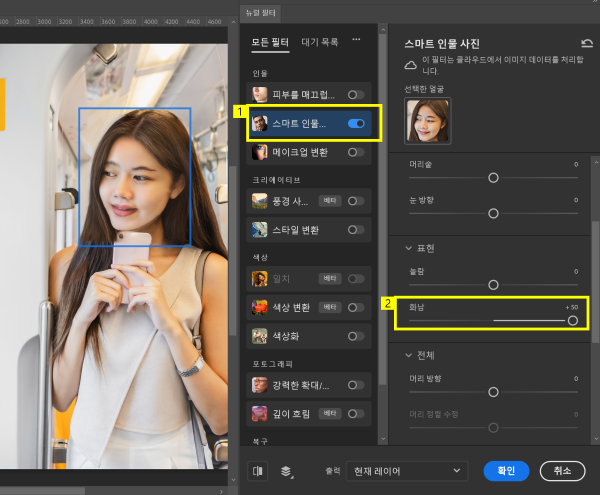The height and width of the screenshot is (495, 600).
Task: Click the canvas vertical scroll down arrow
Action: (233, 480)
